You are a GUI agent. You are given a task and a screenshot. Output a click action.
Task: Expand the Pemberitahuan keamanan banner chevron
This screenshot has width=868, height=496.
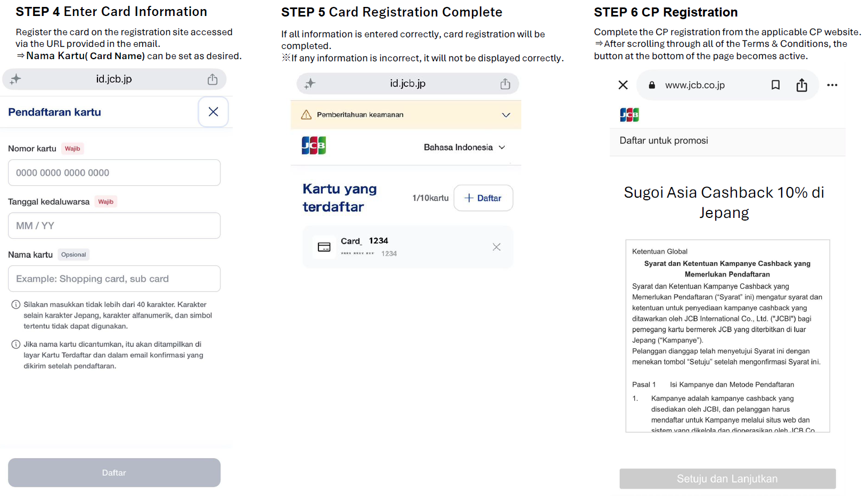click(506, 115)
